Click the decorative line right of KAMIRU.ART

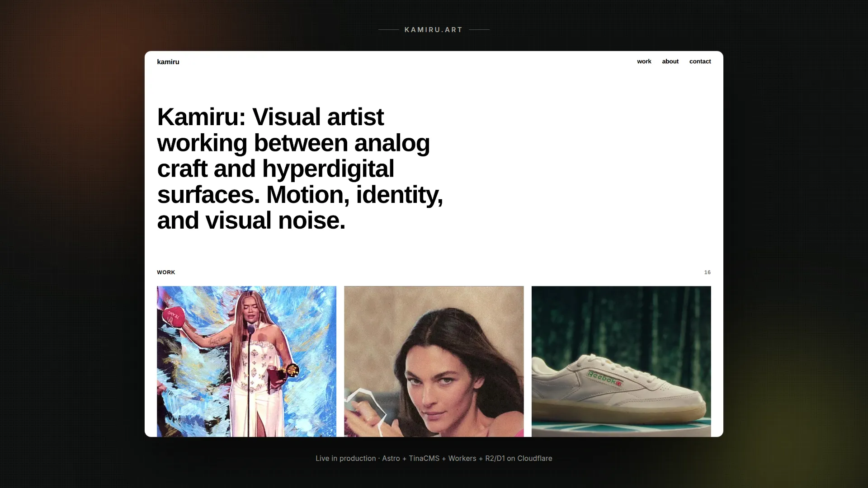click(479, 30)
